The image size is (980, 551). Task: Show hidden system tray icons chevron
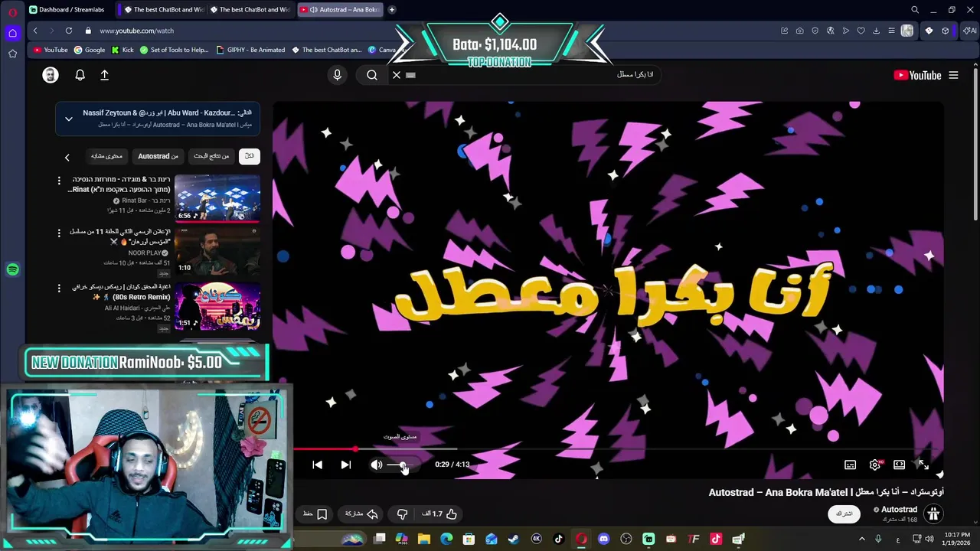click(x=861, y=539)
